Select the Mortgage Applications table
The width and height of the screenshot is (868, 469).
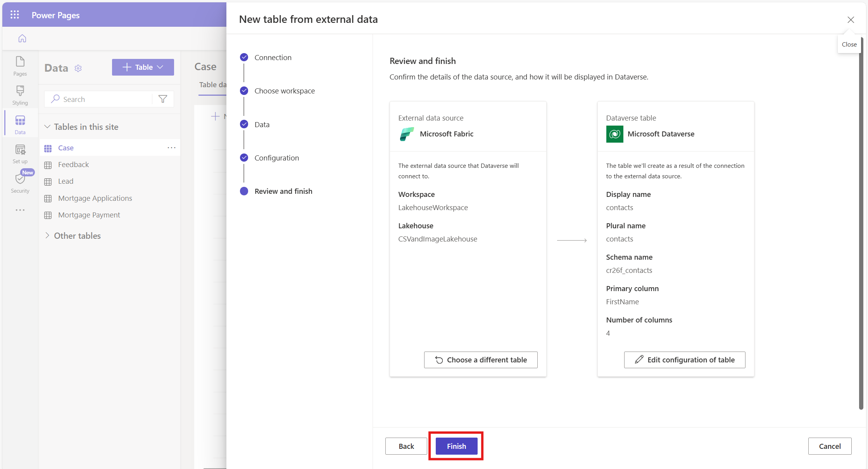coord(95,198)
